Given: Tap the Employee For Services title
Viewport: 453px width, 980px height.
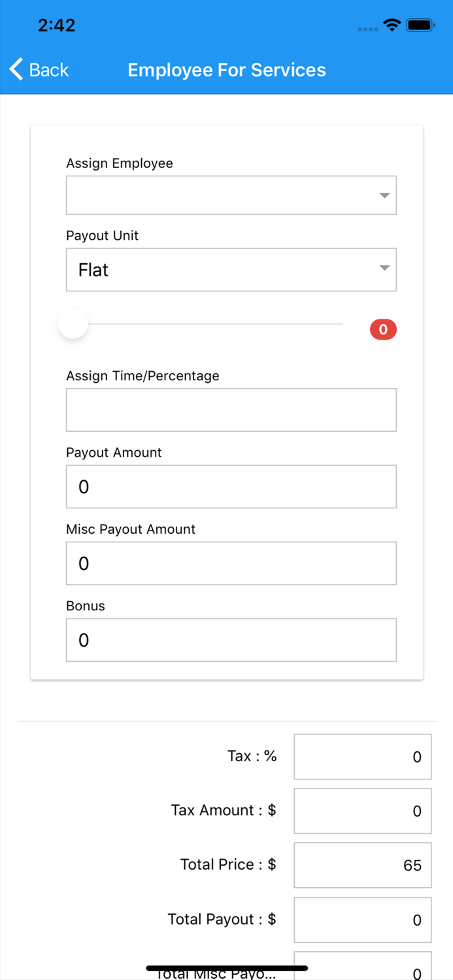Looking at the screenshot, I should click(227, 70).
